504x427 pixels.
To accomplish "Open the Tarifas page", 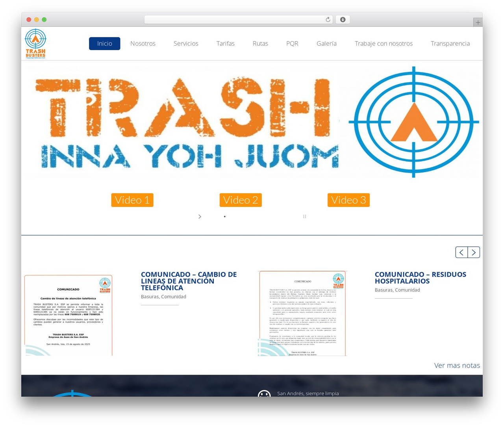I will 226,43.
